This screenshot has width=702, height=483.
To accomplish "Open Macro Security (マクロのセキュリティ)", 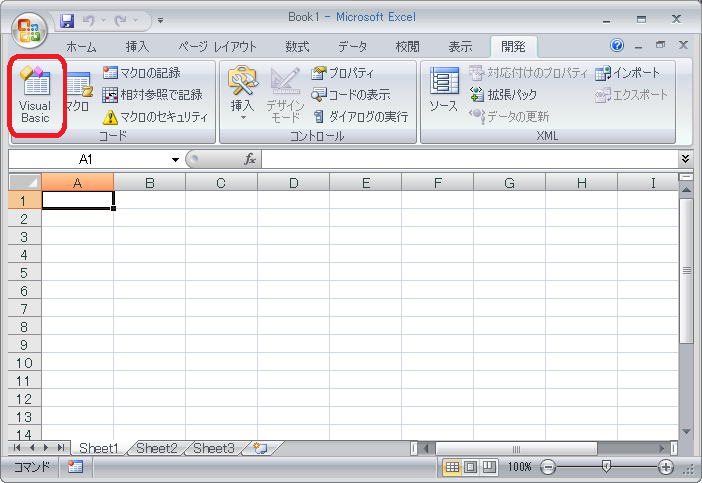I will point(155,117).
